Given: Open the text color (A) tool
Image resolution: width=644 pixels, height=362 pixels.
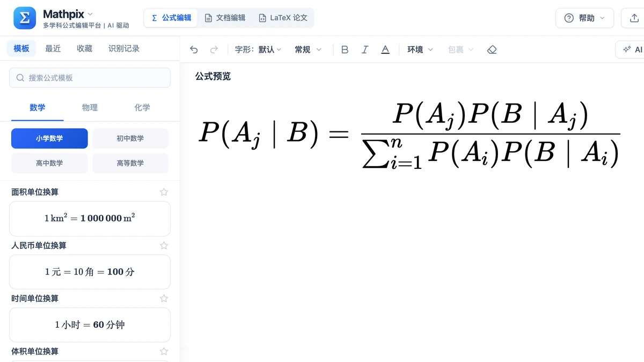Looking at the screenshot, I should coord(385,49).
